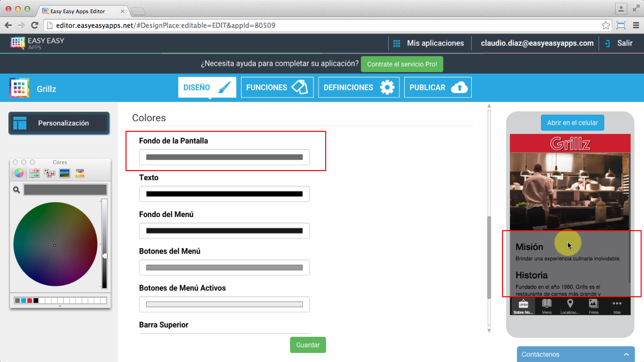Viewport: 644px width, 362px height.
Task: Switch to color sliders picker mode
Action: pos(34,173)
